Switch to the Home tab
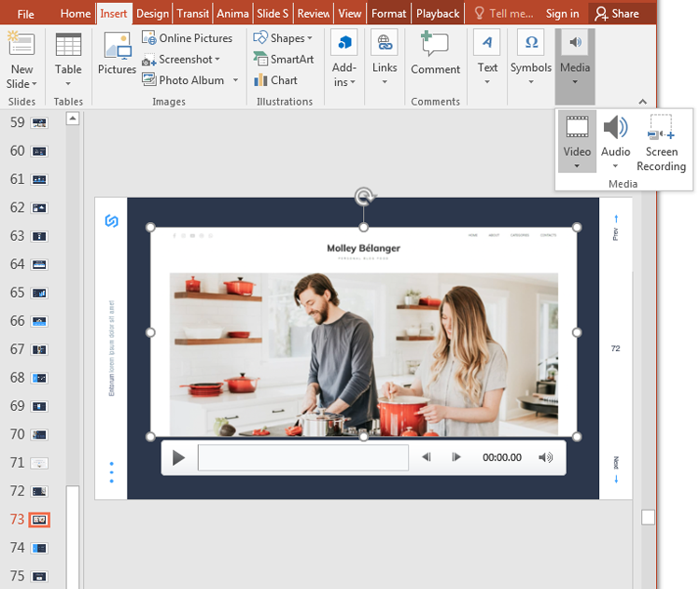The image size is (700, 589). pyautogui.click(x=76, y=14)
